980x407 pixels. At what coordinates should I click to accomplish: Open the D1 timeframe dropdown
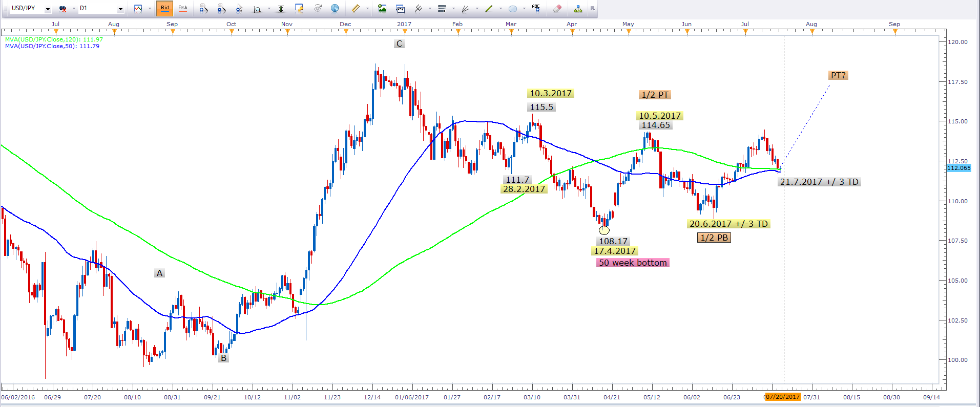point(120,9)
